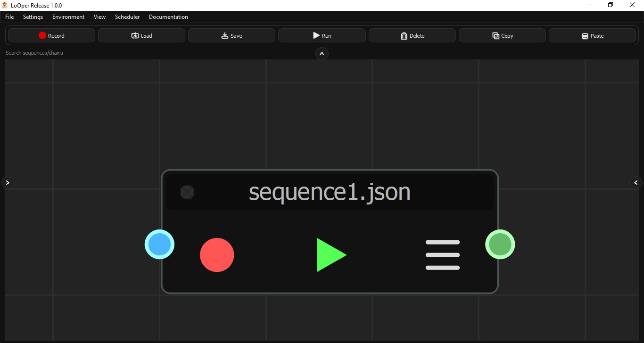The height and width of the screenshot is (343, 644).
Task: Open the hamburger menu on sequence1.json node
Action: tap(442, 255)
